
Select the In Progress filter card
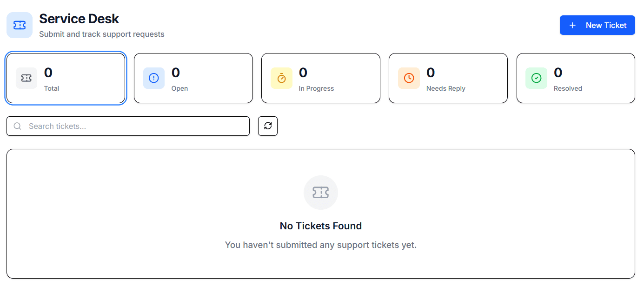tap(320, 78)
